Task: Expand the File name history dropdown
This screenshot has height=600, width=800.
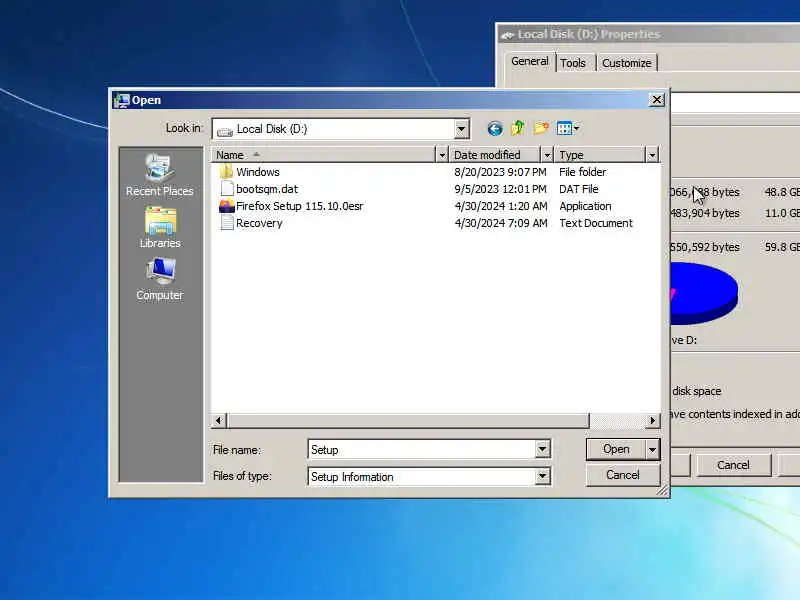Action: [542, 449]
